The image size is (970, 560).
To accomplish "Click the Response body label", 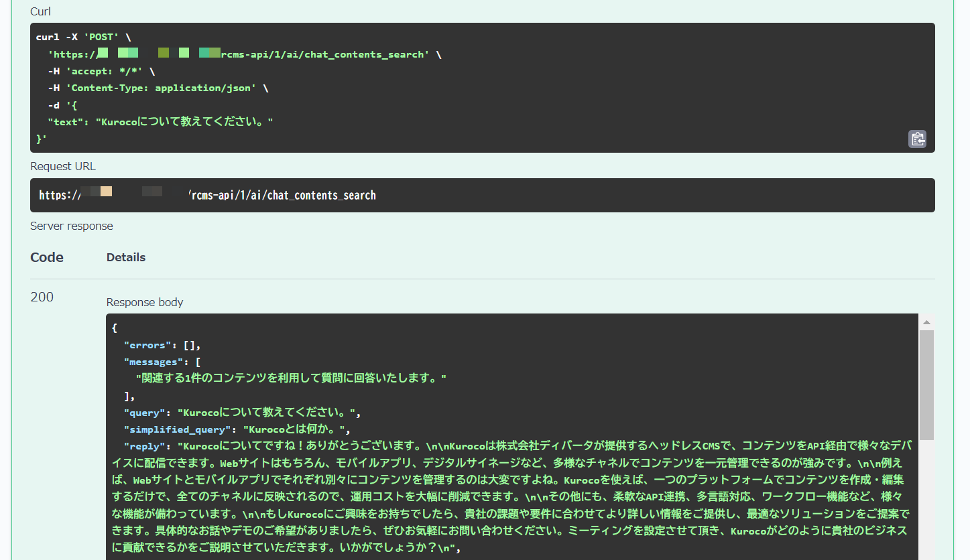I will (x=144, y=302).
